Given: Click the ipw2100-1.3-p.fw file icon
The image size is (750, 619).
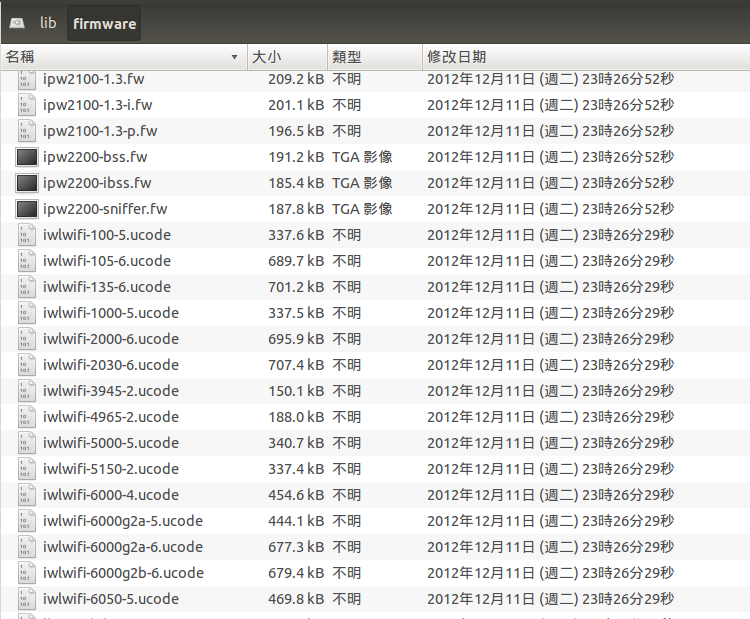Looking at the screenshot, I should [x=26, y=131].
